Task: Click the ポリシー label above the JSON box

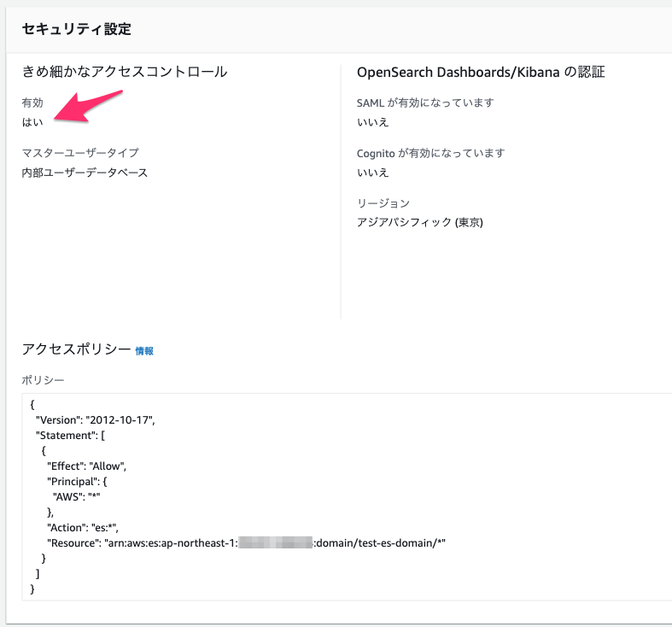Action: pos(43,380)
